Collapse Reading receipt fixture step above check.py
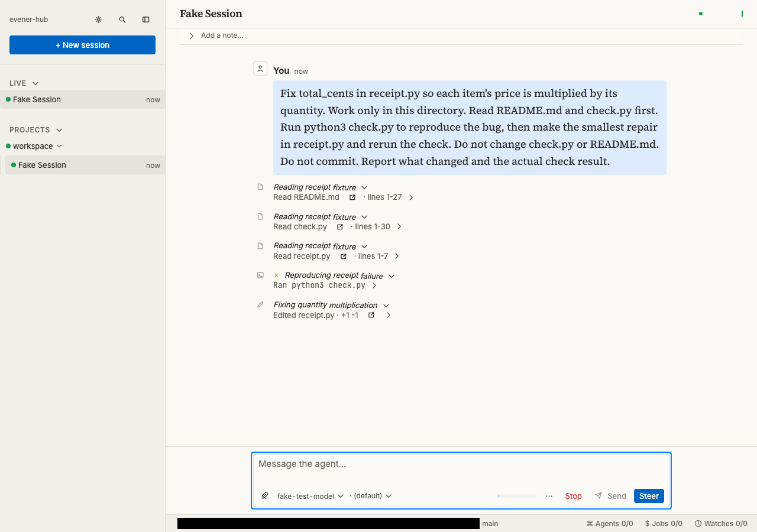This screenshot has height=532, width=757. pos(364,217)
